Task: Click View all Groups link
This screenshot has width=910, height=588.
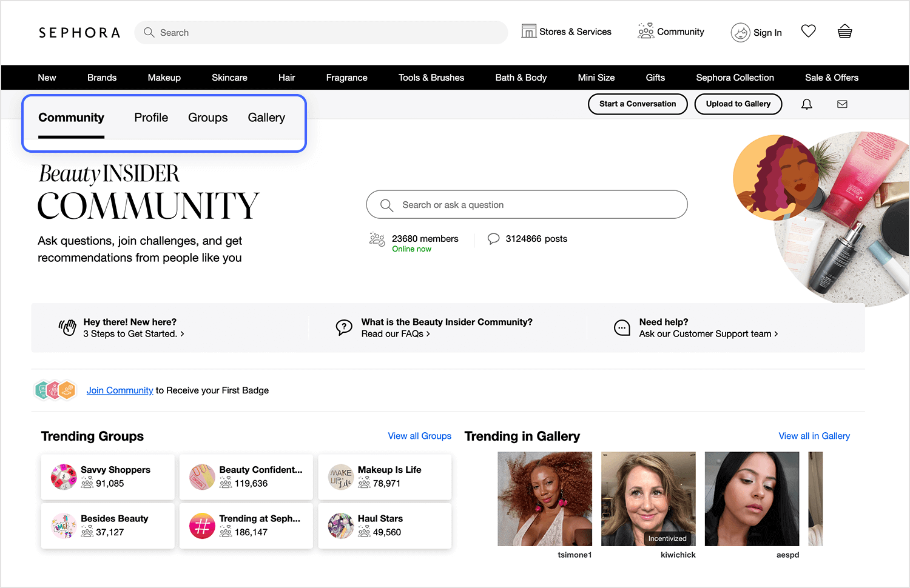Action: 420,436
